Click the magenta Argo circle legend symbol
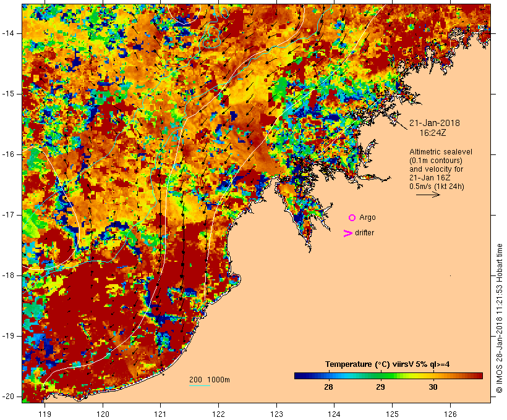This screenshot has width=507, height=420. tap(352, 218)
